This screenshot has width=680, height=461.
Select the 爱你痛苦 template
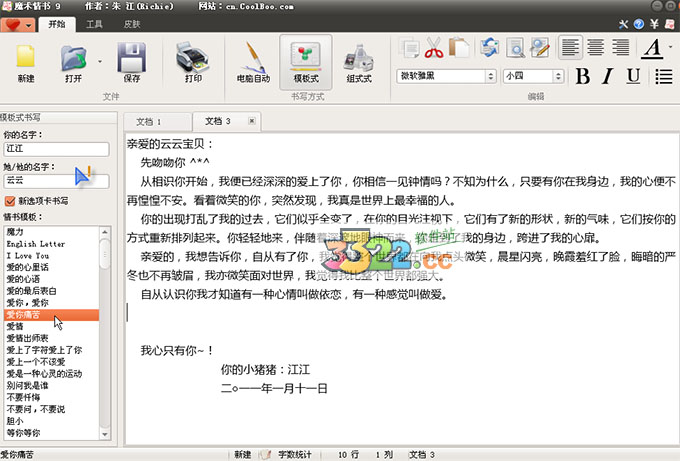pos(52,315)
